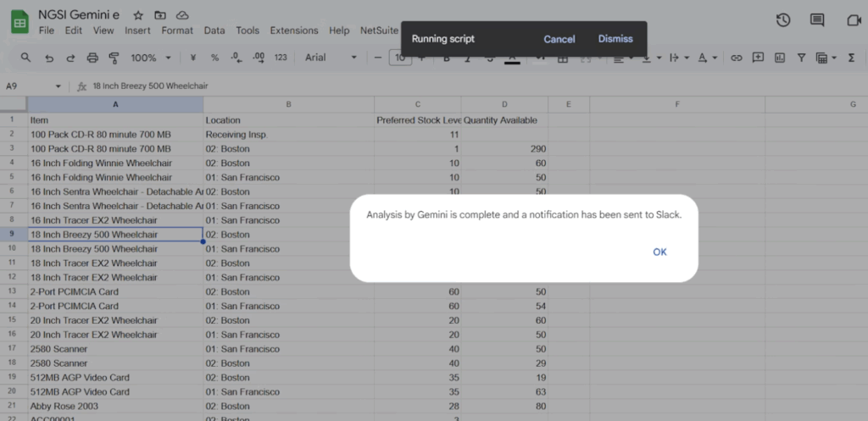Image resolution: width=868 pixels, height=421 pixels.
Task: Increase decimal places
Action: click(258, 58)
